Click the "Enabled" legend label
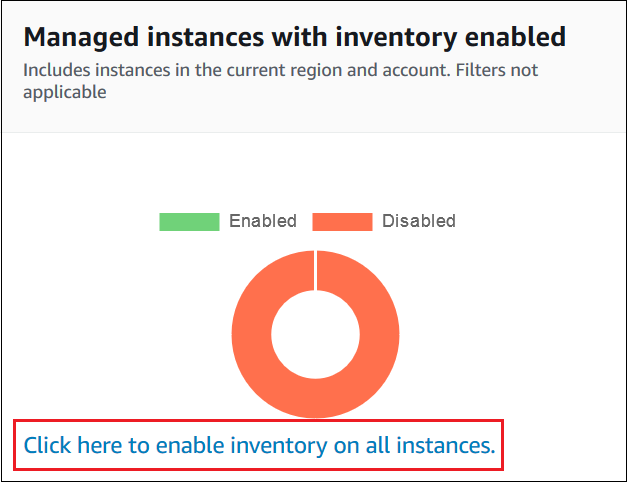 tap(263, 221)
